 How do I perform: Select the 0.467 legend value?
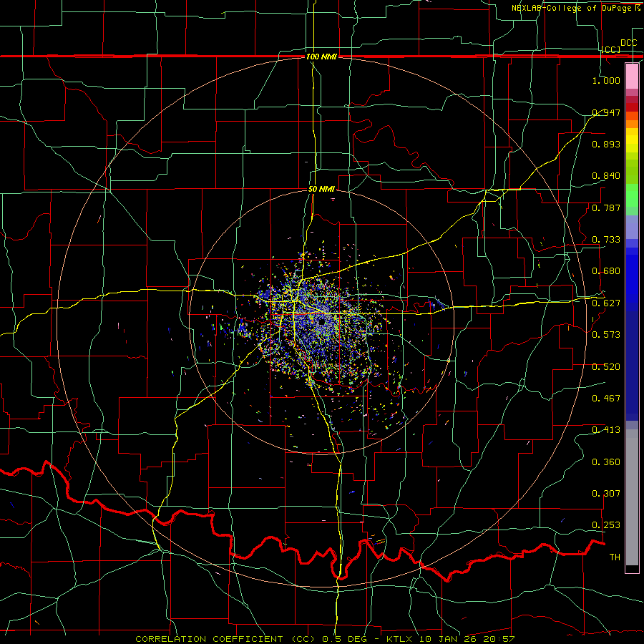point(606,399)
